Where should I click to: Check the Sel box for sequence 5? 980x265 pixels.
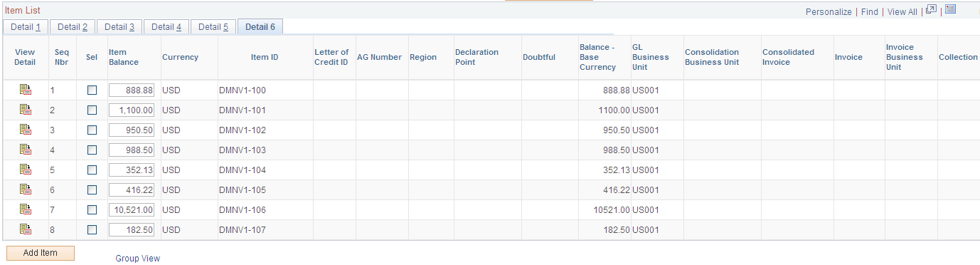92,170
